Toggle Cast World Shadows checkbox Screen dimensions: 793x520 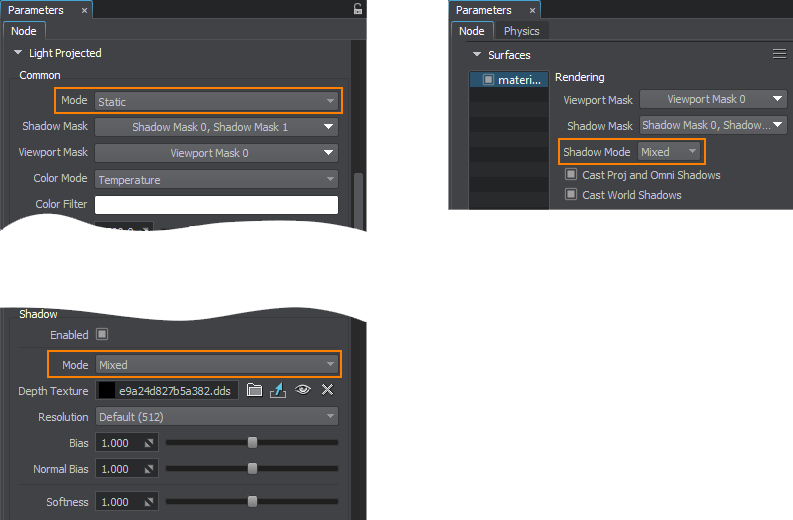coord(571,194)
